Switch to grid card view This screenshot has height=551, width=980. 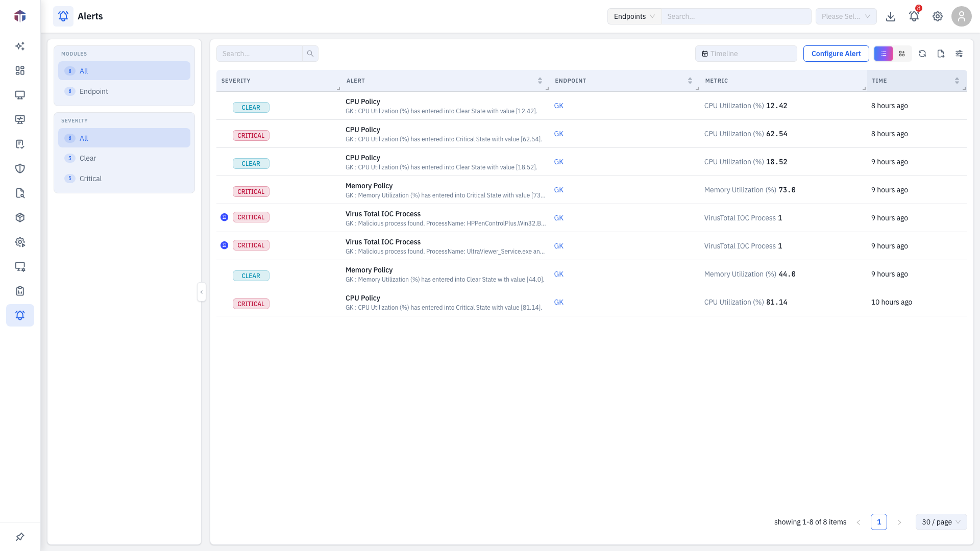902,54
